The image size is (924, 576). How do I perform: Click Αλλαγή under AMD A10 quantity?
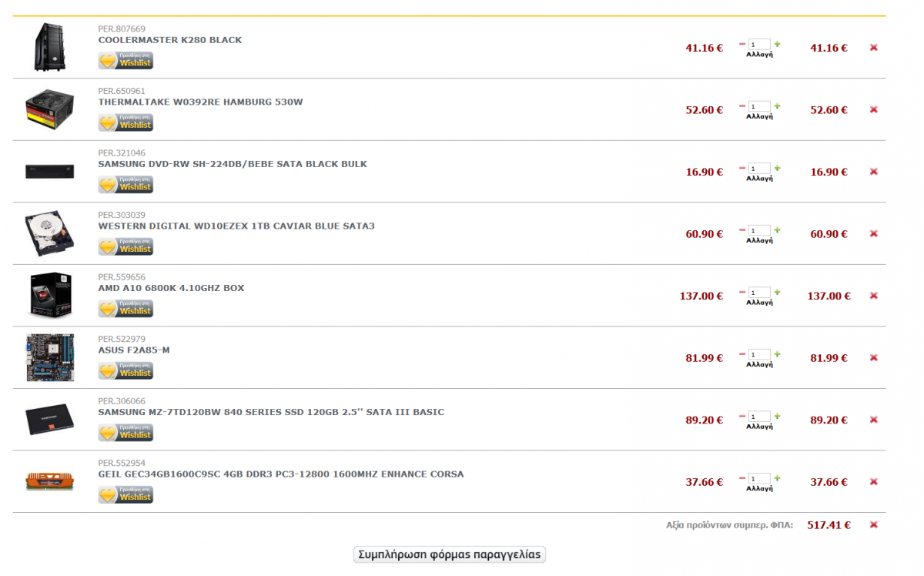tap(759, 303)
